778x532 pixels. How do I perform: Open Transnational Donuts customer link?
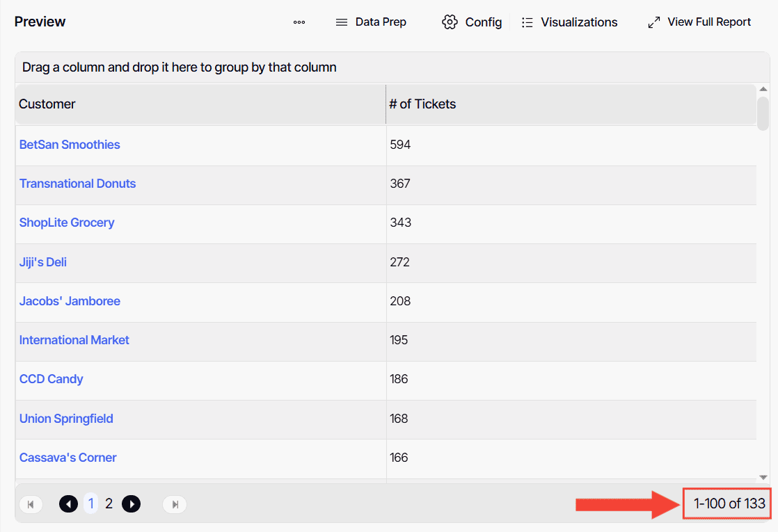point(77,184)
